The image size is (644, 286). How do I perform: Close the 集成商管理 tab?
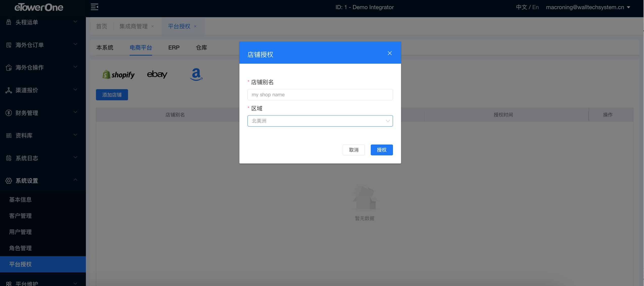pos(153,26)
